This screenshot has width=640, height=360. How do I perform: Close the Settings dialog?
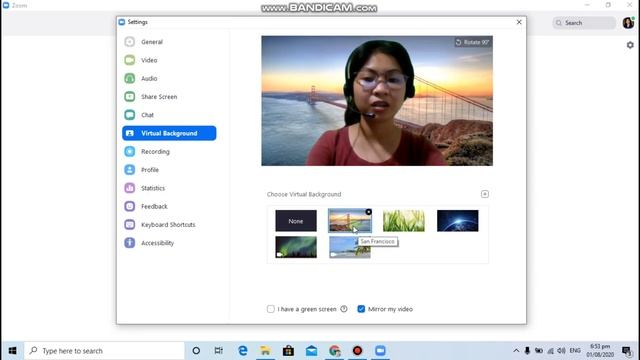(x=519, y=22)
